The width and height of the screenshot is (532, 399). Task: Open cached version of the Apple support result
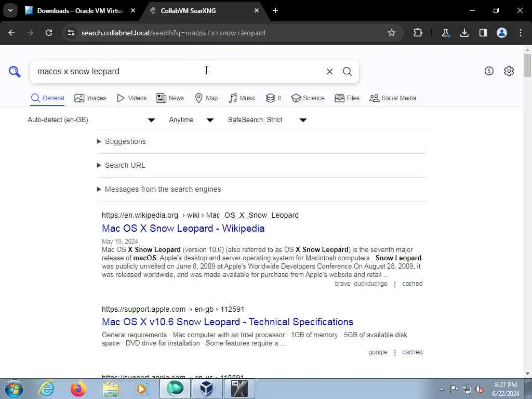(412, 352)
